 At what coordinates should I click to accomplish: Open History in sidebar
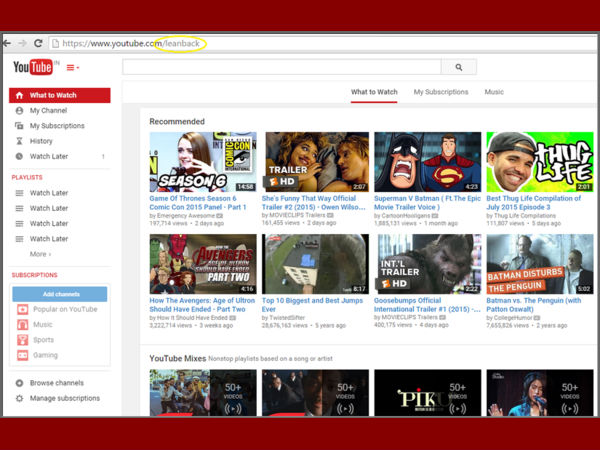[x=41, y=141]
